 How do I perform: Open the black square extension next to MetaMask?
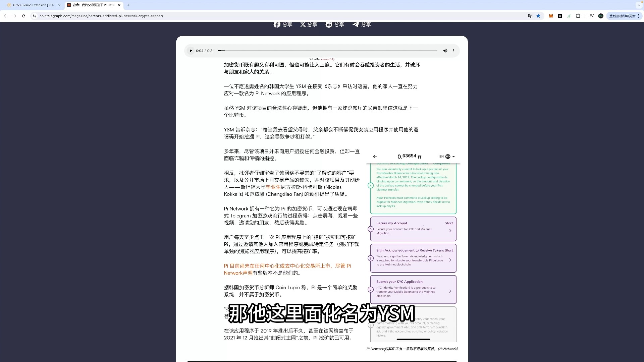[x=560, y=16]
